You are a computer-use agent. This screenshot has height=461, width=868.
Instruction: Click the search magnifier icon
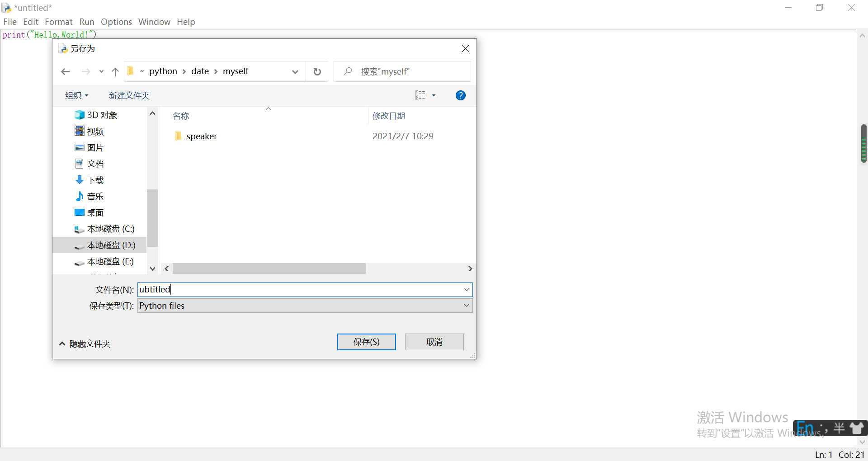coord(348,71)
